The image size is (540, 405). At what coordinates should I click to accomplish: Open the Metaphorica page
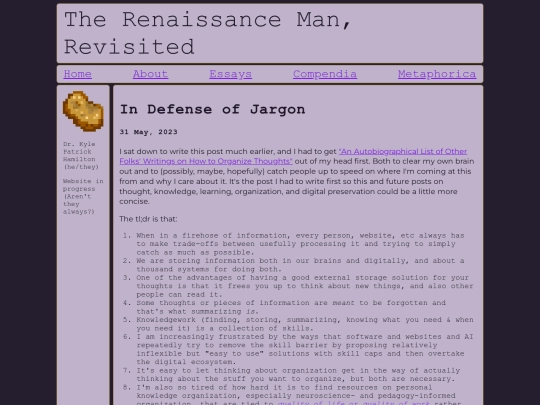437,74
